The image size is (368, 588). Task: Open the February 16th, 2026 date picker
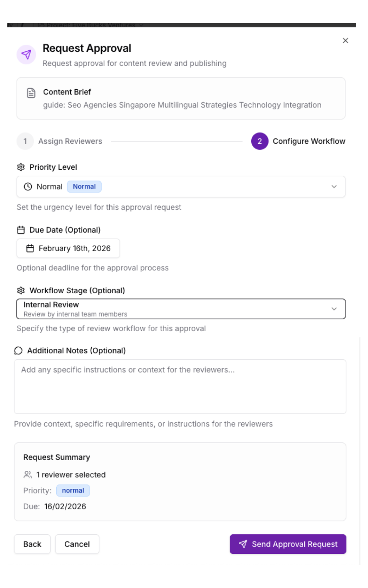coord(68,248)
